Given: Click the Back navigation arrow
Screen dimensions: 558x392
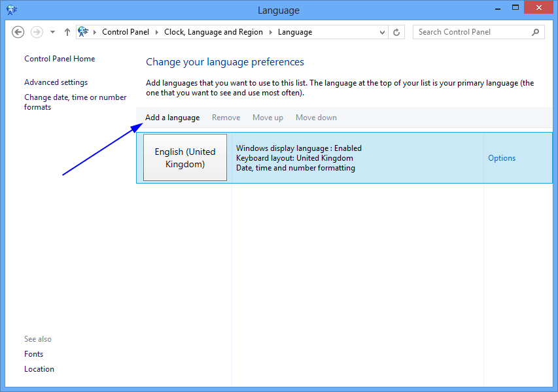Looking at the screenshot, I should 18,32.
